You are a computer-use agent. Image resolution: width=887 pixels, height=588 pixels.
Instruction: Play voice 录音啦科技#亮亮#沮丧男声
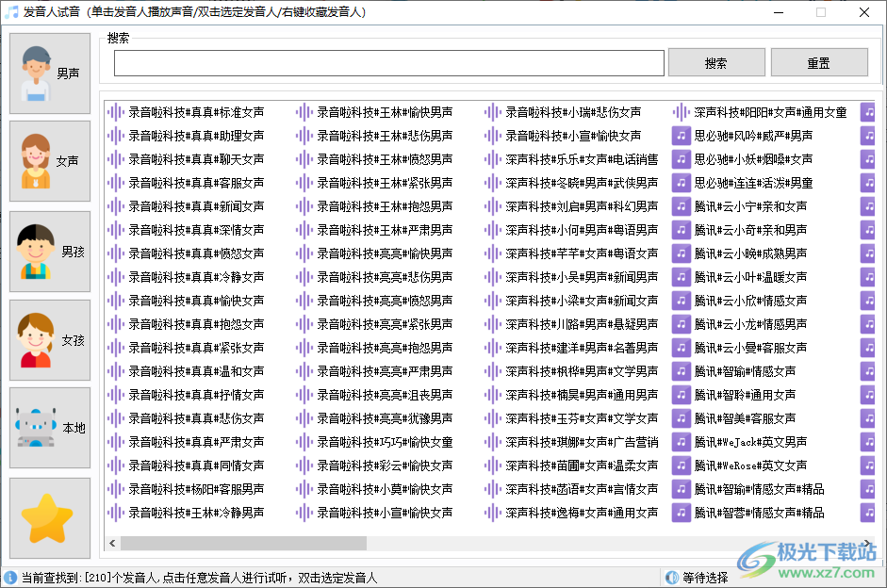(x=385, y=395)
